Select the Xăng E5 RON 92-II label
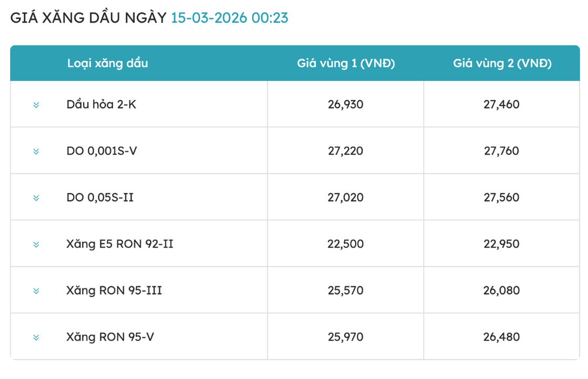 [x=120, y=244]
